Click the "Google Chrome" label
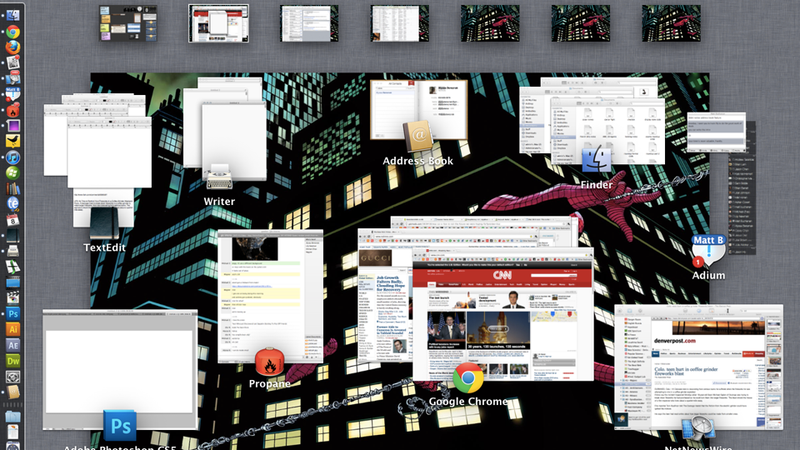The image size is (800, 450). pyautogui.click(x=468, y=402)
